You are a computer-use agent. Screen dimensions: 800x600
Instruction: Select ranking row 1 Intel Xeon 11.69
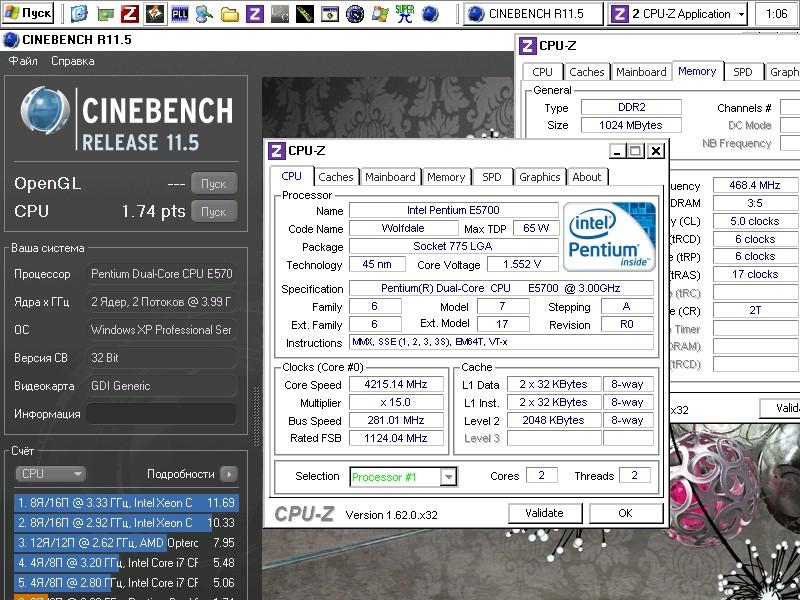(x=126, y=503)
